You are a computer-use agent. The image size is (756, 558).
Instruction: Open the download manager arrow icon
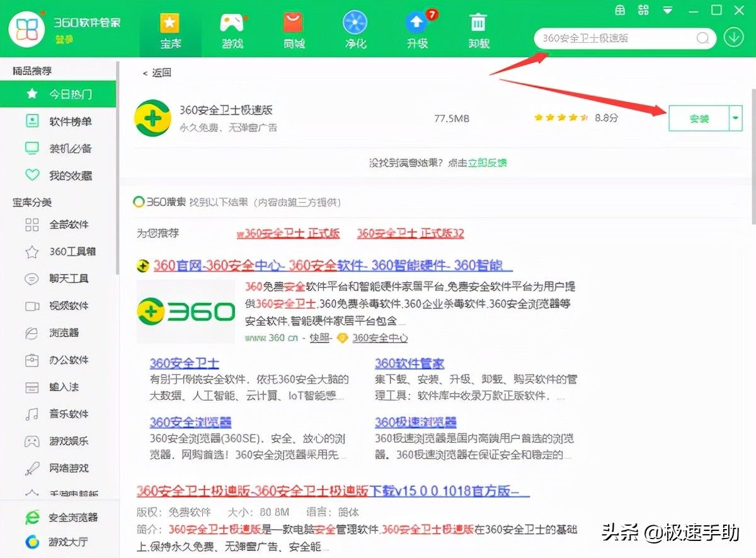pyautogui.click(x=733, y=38)
